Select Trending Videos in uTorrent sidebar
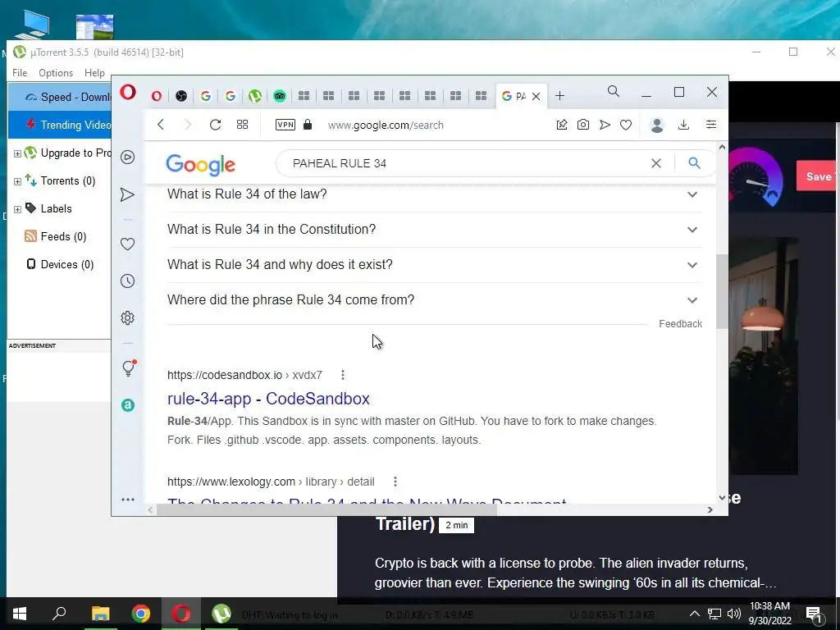 point(60,125)
